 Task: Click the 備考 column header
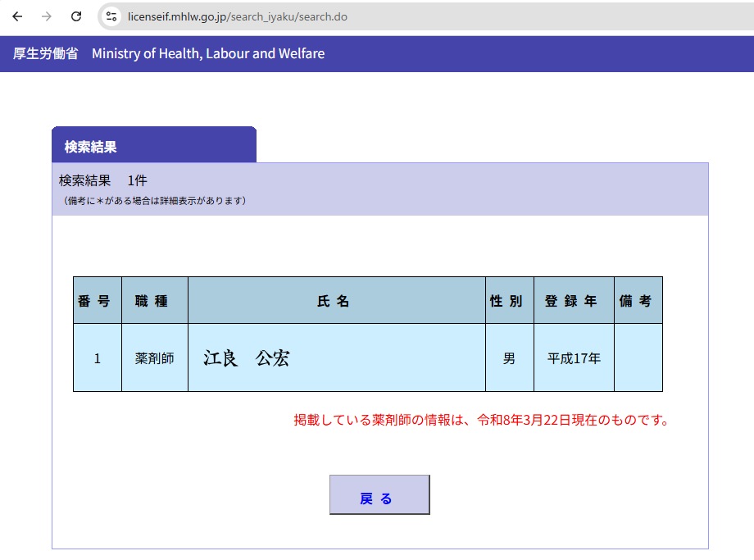(636, 301)
